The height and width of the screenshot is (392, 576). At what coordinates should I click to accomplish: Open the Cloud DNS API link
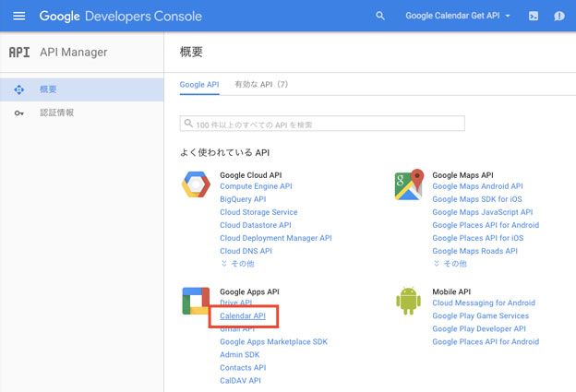246,251
